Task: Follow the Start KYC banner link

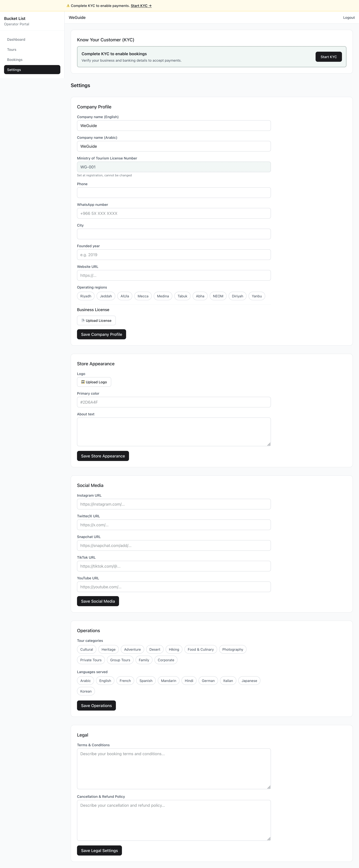Action: [141, 6]
